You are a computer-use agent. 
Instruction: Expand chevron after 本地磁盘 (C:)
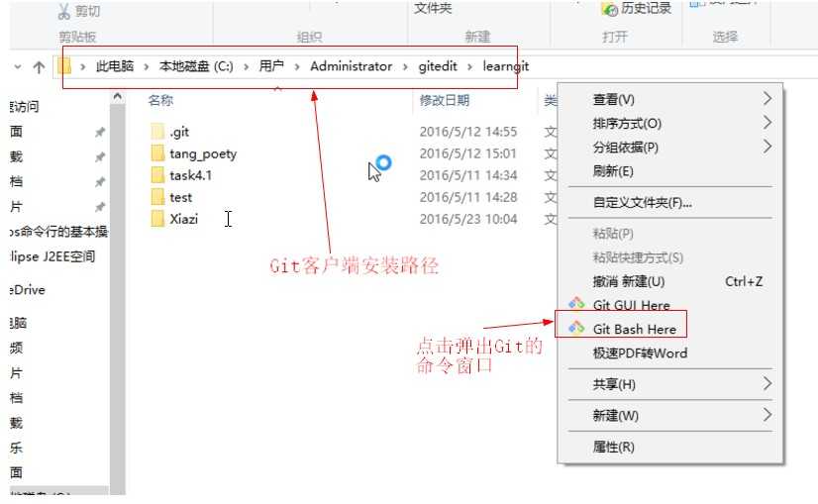(246, 66)
